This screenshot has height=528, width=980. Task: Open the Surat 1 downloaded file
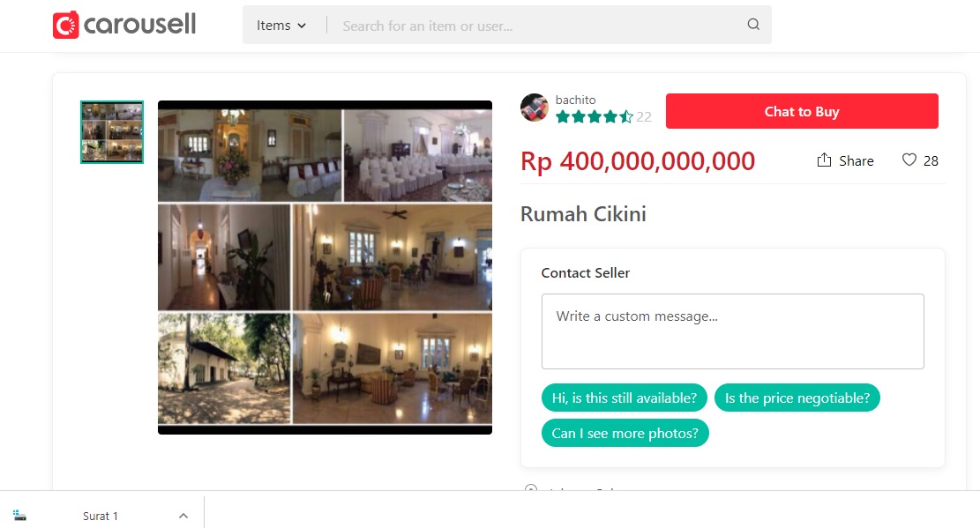[101, 516]
